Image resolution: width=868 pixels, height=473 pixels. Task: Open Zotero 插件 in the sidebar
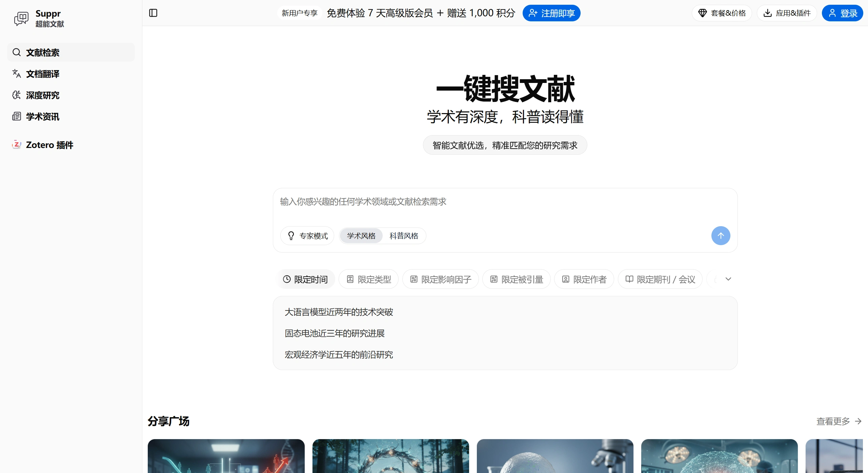click(71, 145)
